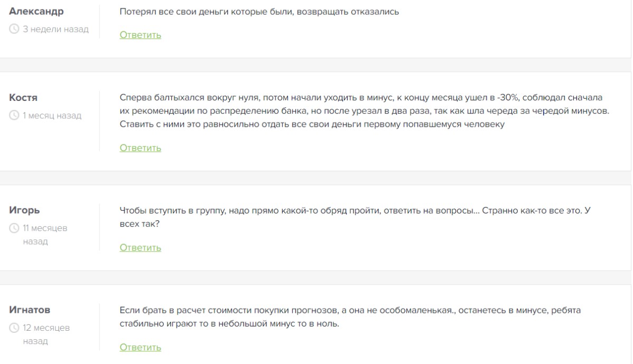This screenshot has width=633, height=364.
Task: Open reply to Игорь's comment
Action: (x=140, y=248)
